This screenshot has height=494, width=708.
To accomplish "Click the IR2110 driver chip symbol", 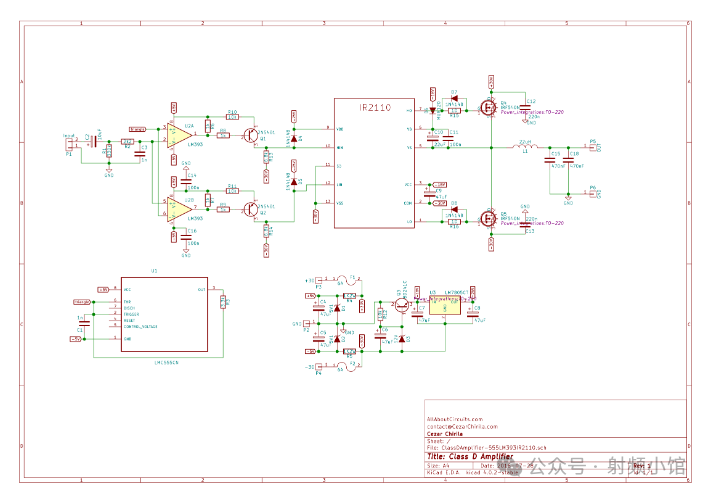I will click(373, 163).
